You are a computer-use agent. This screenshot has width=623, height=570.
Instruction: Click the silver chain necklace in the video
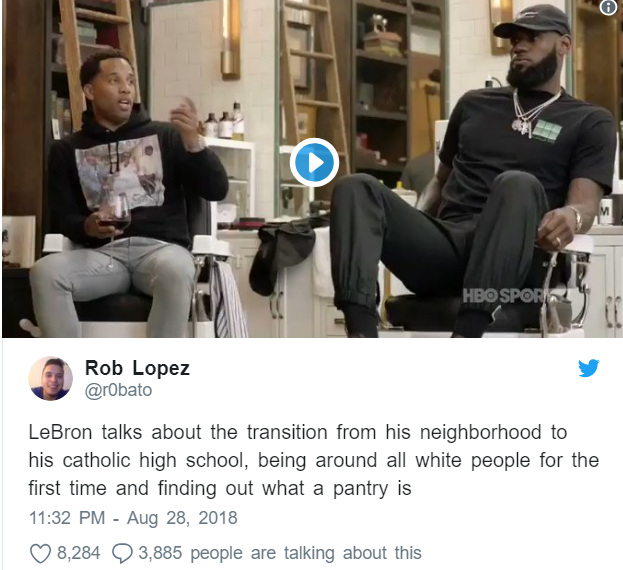[532, 114]
